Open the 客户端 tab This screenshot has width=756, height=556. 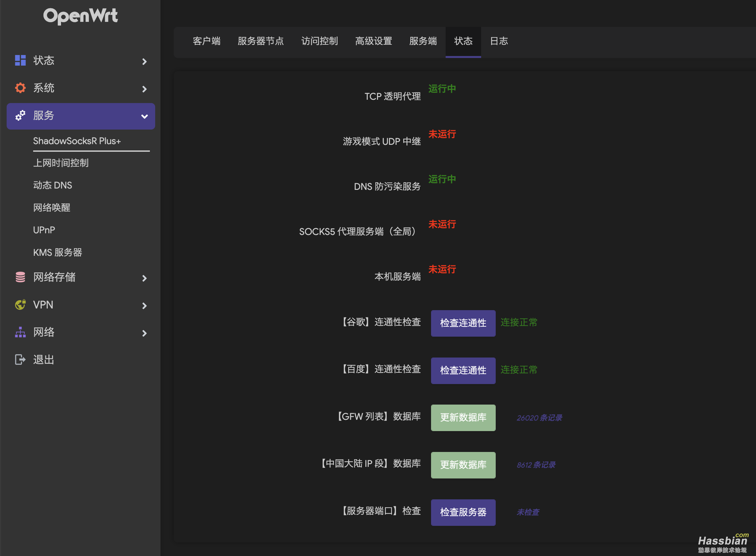pyautogui.click(x=207, y=41)
